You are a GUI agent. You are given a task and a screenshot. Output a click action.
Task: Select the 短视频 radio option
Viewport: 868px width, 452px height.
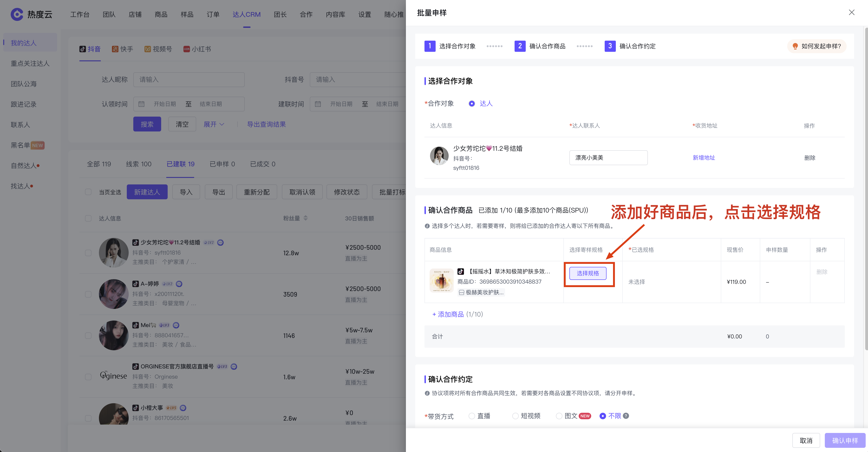point(515,416)
